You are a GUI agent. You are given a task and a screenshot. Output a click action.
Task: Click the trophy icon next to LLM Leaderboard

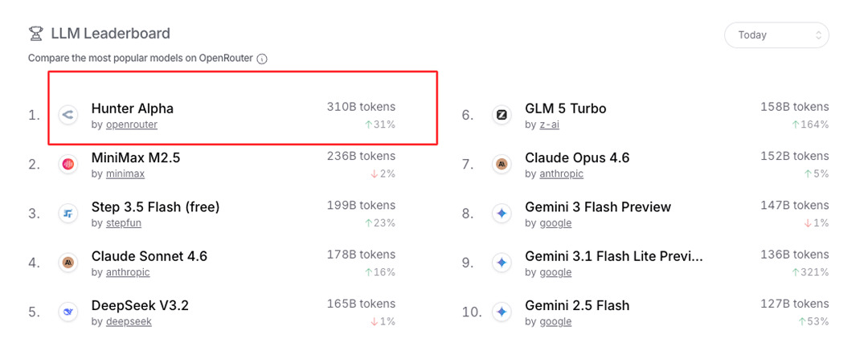(x=36, y=34)
